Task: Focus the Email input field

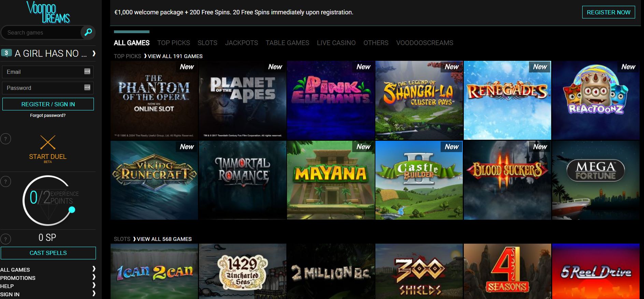Action: 48,72
